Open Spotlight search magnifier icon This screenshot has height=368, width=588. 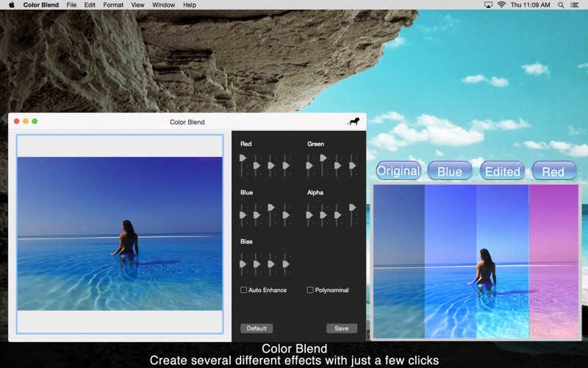click(561, 5)
